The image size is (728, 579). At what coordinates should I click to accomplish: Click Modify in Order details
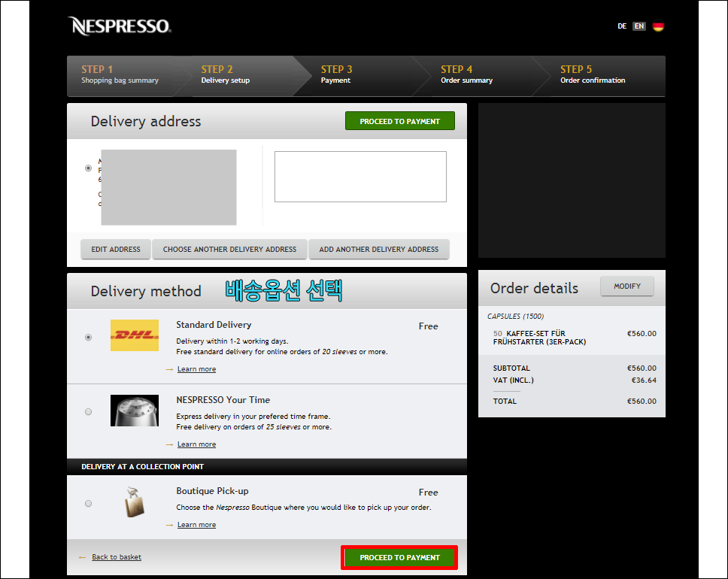[x=626, y=286]
